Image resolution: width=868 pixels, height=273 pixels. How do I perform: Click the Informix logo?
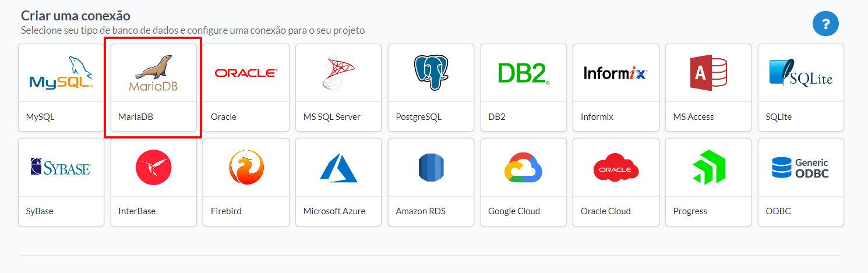click(616, 73)
